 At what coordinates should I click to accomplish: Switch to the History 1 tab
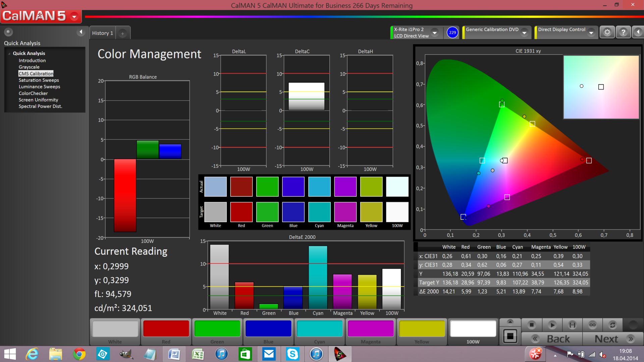102,33
